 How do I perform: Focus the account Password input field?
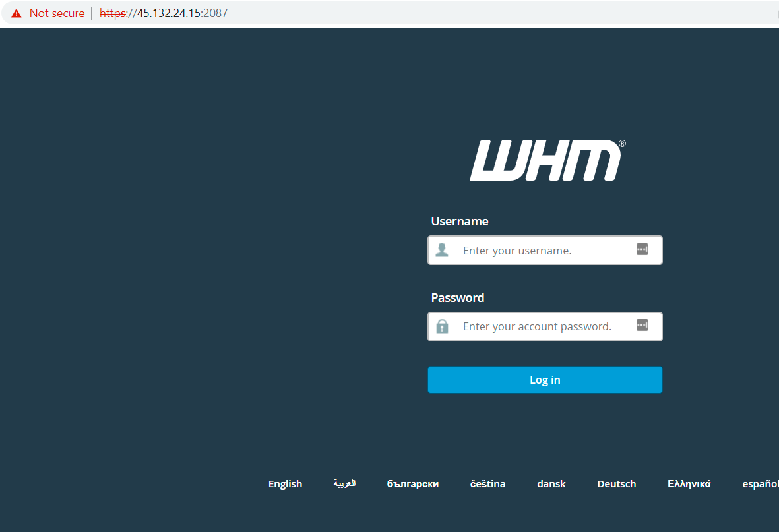545,327
